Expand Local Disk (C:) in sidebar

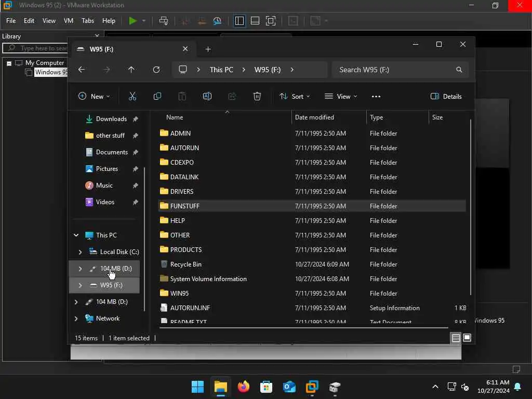coord(80,252)
